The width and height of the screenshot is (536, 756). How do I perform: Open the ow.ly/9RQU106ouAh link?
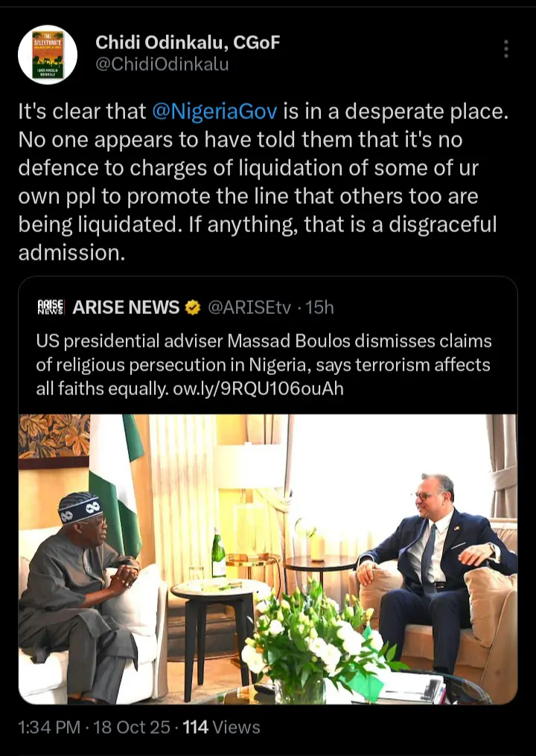click(272, 388)
